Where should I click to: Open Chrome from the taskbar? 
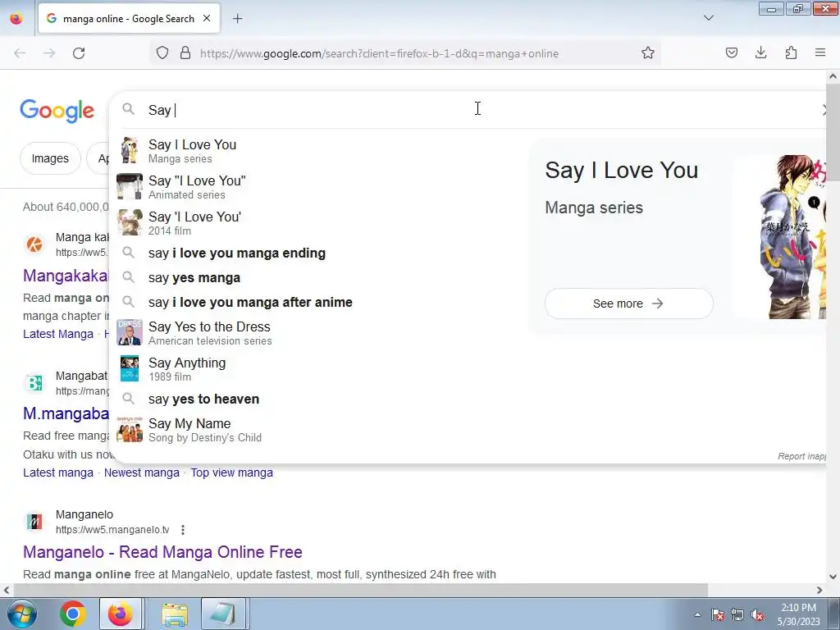pyautogui.click(x=72, y=614)
